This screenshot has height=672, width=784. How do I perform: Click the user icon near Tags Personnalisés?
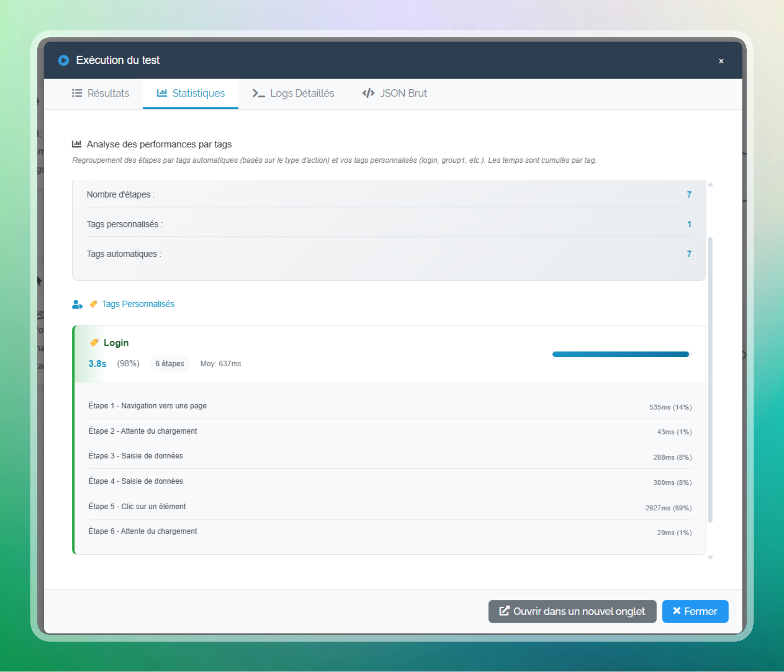click(77, 304)
